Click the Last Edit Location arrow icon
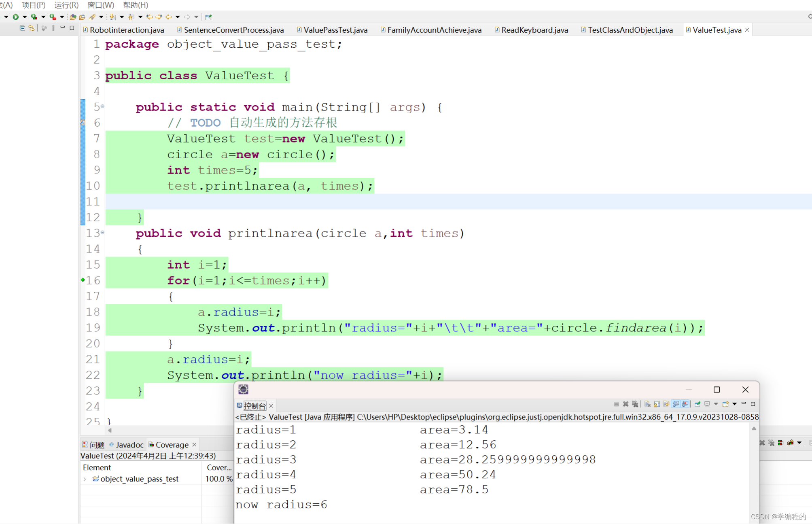Image resolution: width=812 pixels, height=524 pixels. click(x=150, y=17)
